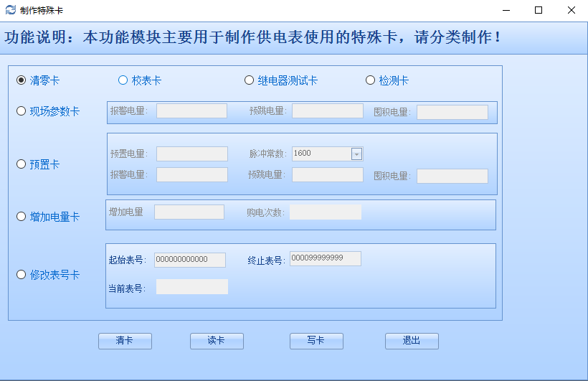The width and height of the screenshot is (588, 381).
Task: Select the 预置卡 radio button
Action: click(22, 164)
